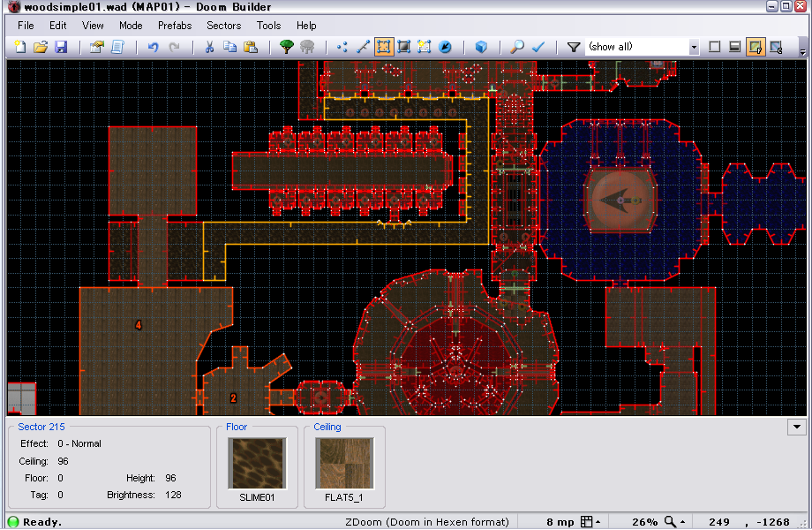
Task: Select the sector labeled 4 in the map
Action: click(x=139, y=325)
